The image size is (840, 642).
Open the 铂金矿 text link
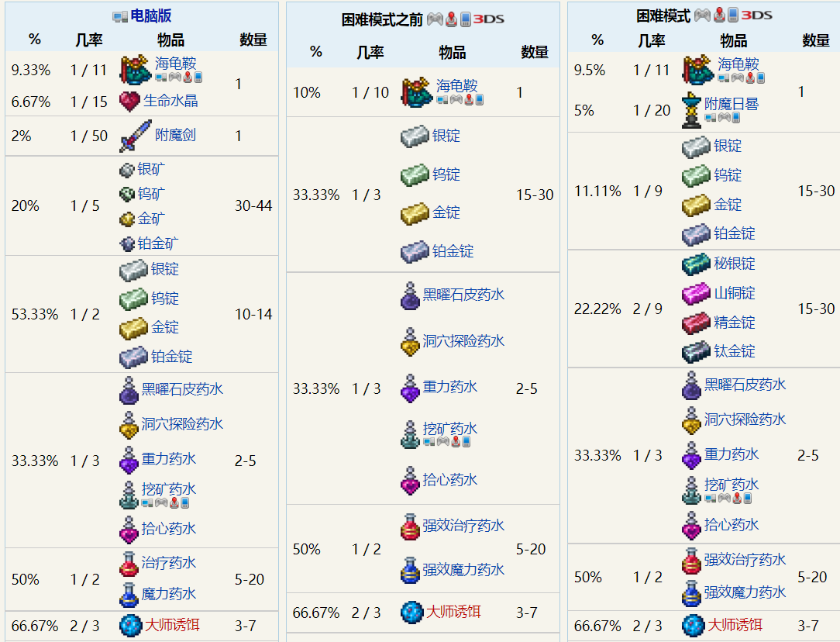[x=157, y=243]
